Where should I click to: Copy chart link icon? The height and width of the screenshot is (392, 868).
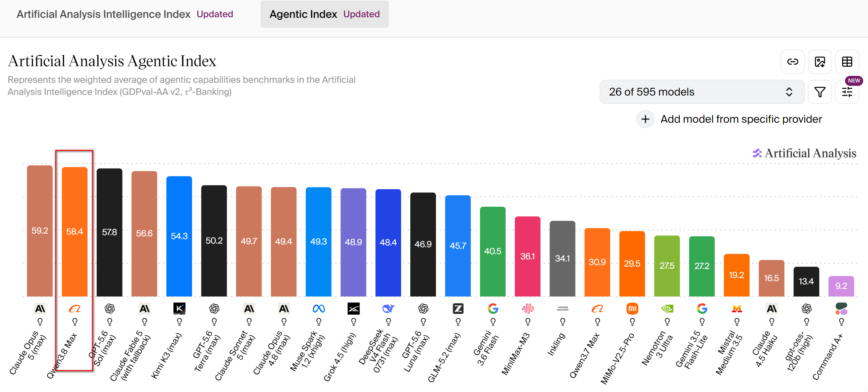point(793,62)
